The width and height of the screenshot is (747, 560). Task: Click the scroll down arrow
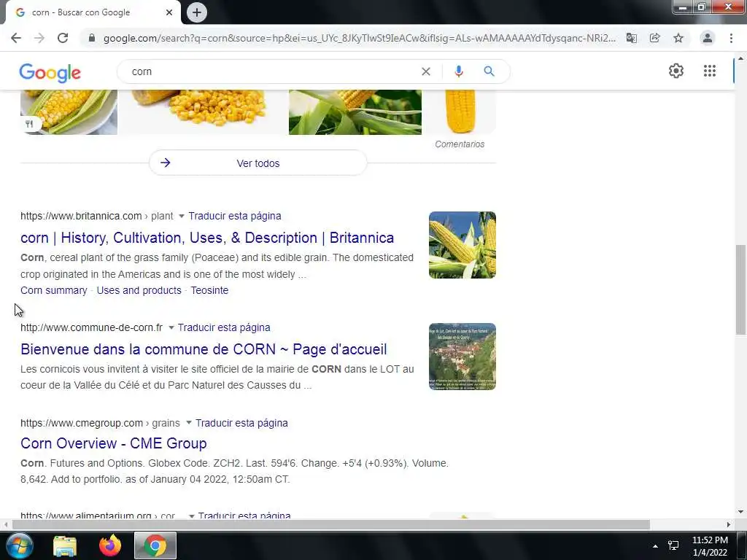pos(740,512)
